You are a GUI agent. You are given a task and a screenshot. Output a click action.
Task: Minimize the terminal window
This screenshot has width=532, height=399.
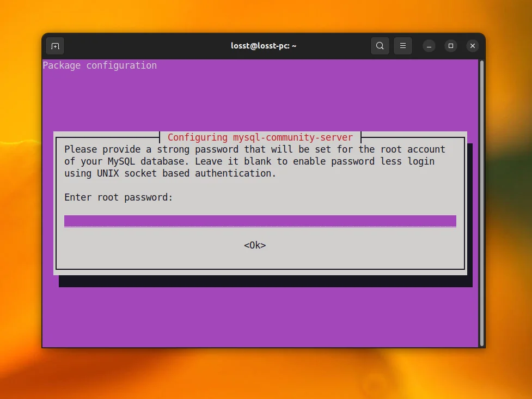[429, 46]
